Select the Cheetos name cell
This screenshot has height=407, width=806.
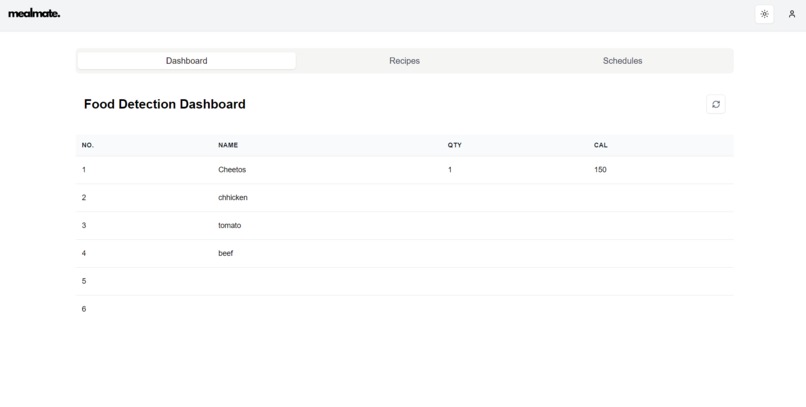[232, 170]
